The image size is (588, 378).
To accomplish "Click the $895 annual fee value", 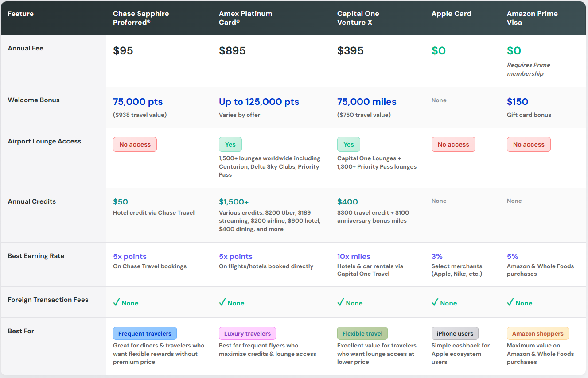I will (232, 51).
